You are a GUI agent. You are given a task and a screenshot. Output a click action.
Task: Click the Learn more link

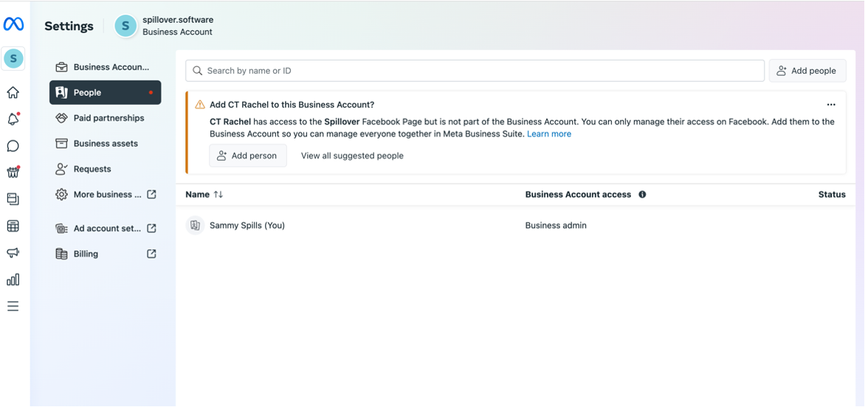[x=549, y=134]
